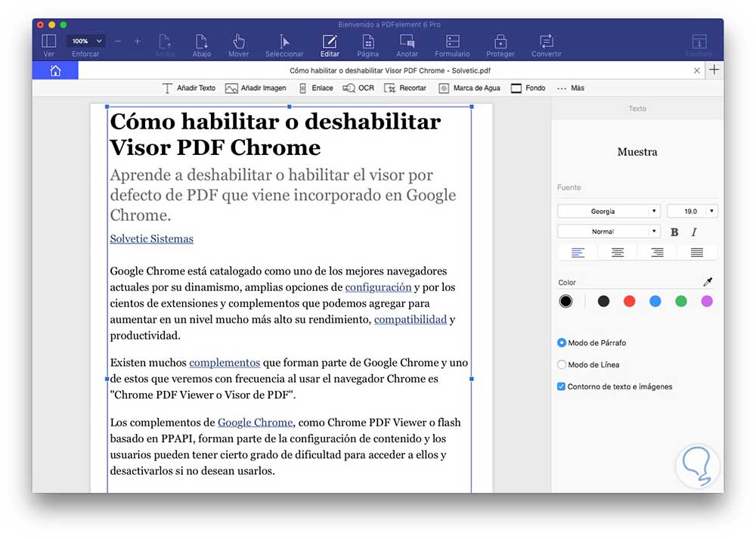Click the zoom in plus button
756x539 pixels.
138,42
